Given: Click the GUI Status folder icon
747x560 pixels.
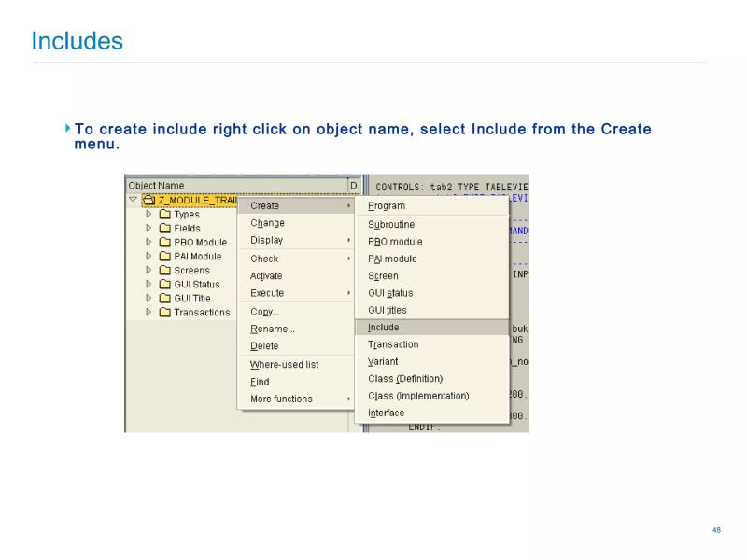Looking at the screenshot, I should [x=165, y=285].
